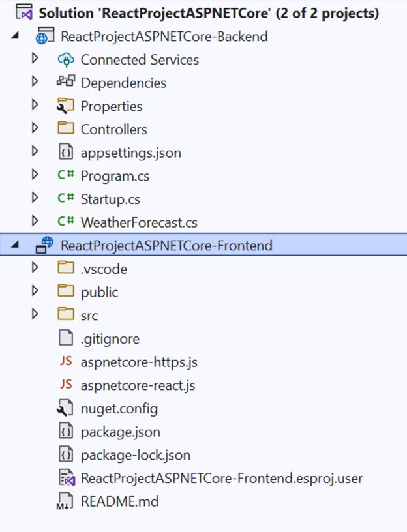407x532 pixels.
Task: Click the esproj.user file icon
Action: 67,478
